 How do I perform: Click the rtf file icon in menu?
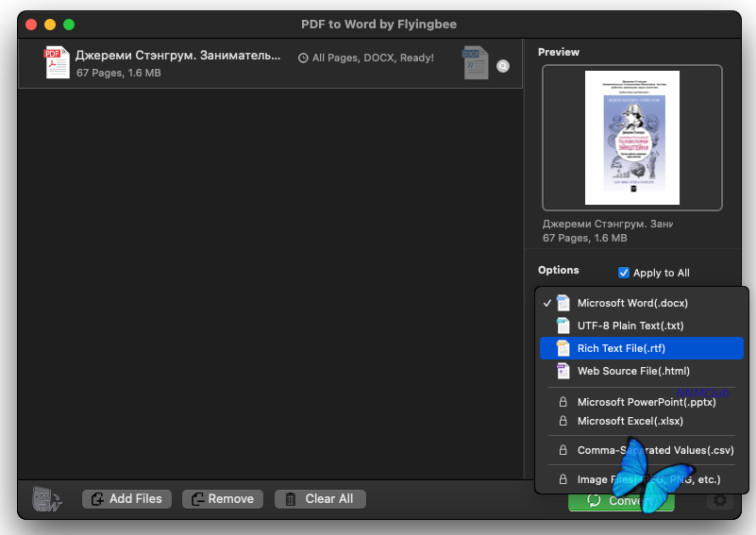coord(563,348)
